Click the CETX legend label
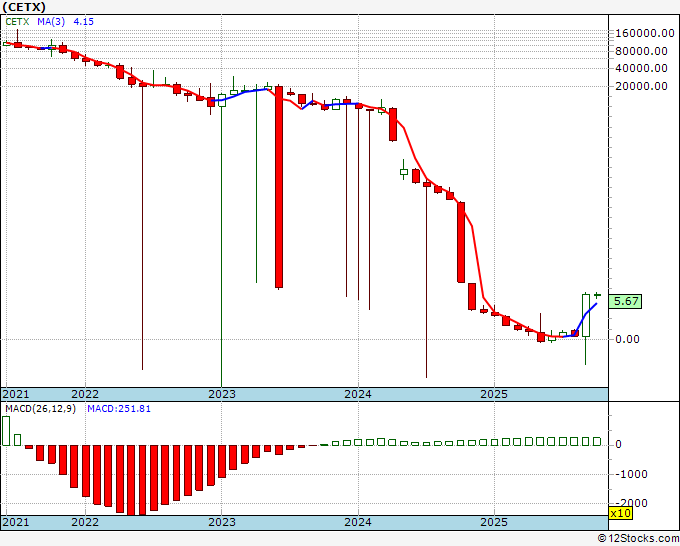 tap(17, 22)
